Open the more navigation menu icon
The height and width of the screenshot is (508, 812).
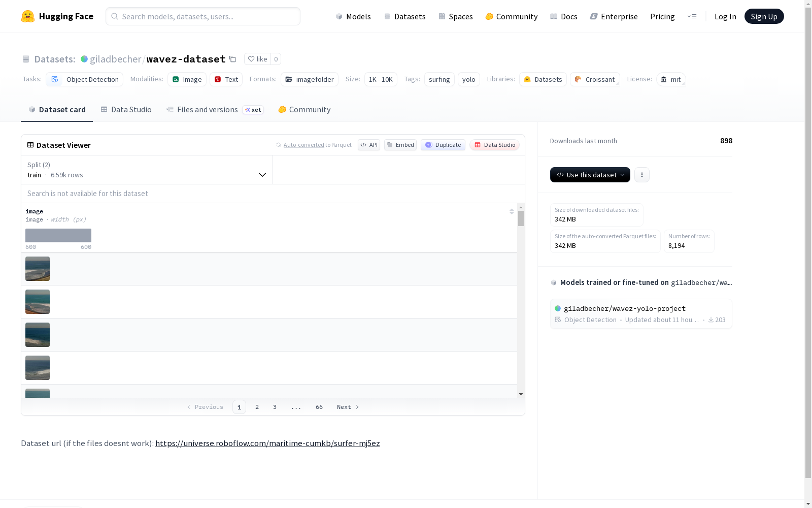coord(692,16)
